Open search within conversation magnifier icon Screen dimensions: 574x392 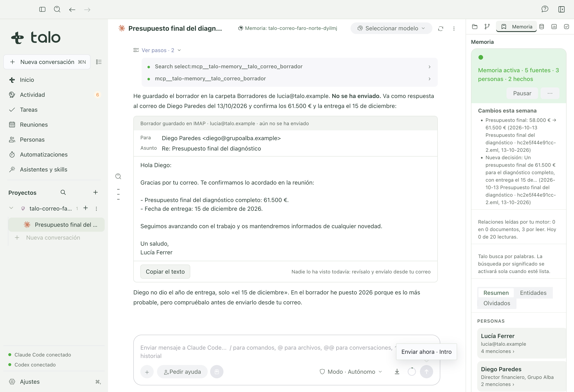(x=118, y=176)
